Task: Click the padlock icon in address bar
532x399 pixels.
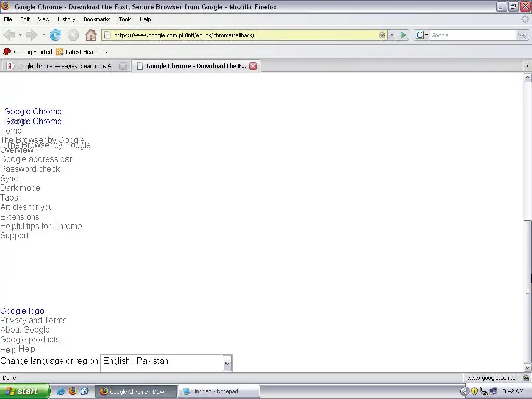Action: tap(382, 35)
